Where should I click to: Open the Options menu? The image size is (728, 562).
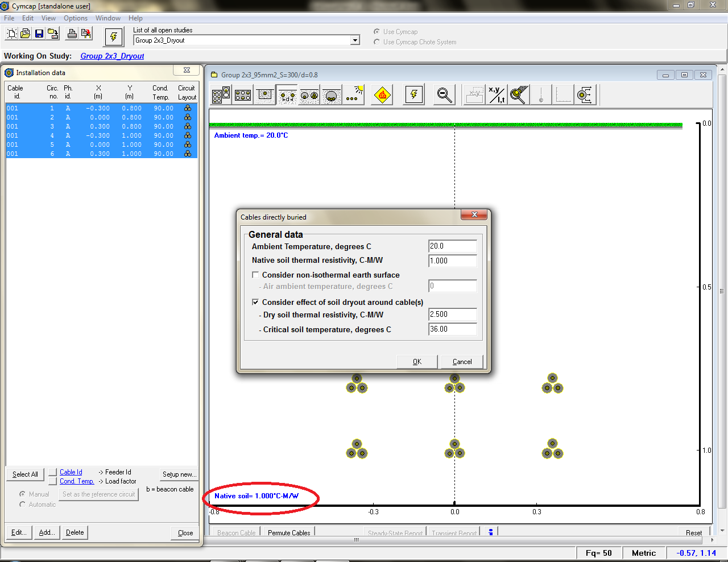(76, 18)
